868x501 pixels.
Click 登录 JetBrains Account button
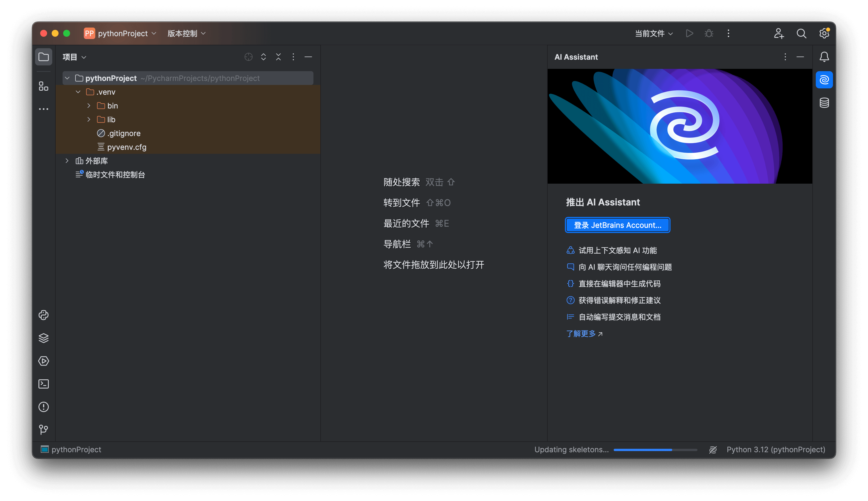(617, 225)
